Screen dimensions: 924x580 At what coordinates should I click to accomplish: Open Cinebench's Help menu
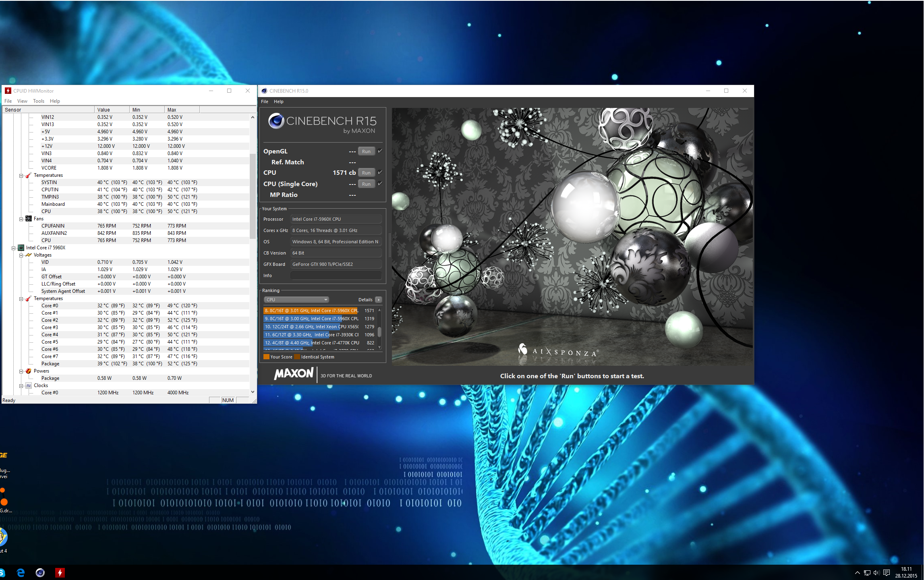279,101
